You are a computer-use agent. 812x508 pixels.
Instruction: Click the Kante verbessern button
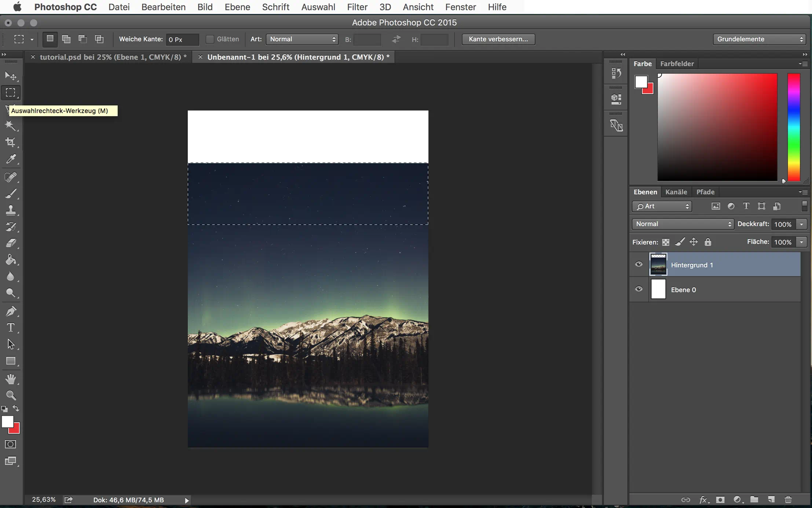click(x=498, y=39)
